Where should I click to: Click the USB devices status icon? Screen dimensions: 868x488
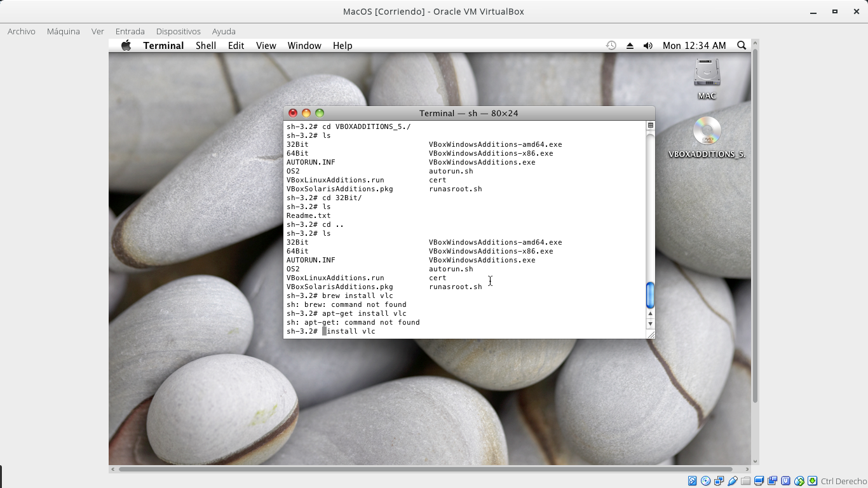pos(733,481)
